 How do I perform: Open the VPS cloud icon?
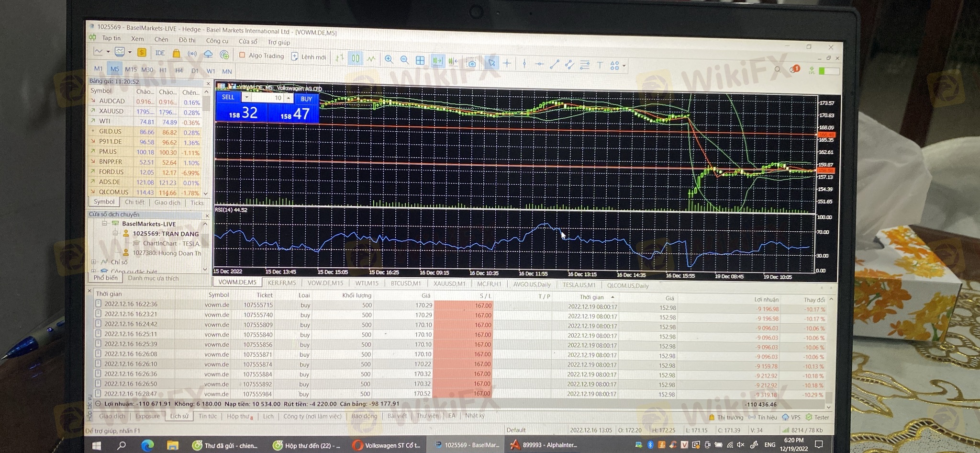[208, 54]
